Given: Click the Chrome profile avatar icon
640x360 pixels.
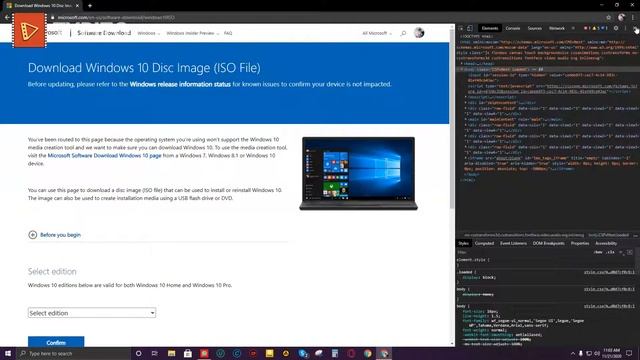Looking at the screenshot, I should 621,18.
